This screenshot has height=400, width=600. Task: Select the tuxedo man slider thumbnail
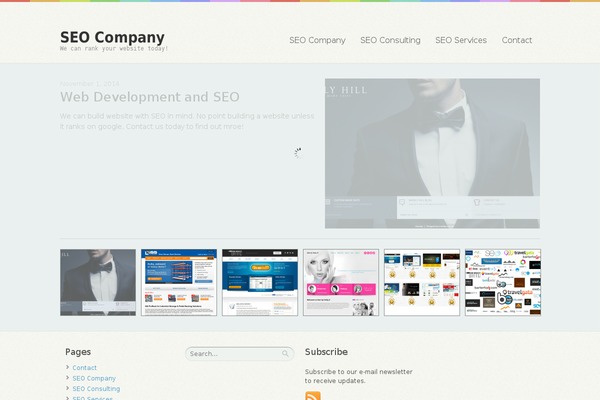[x=98, y=282]
